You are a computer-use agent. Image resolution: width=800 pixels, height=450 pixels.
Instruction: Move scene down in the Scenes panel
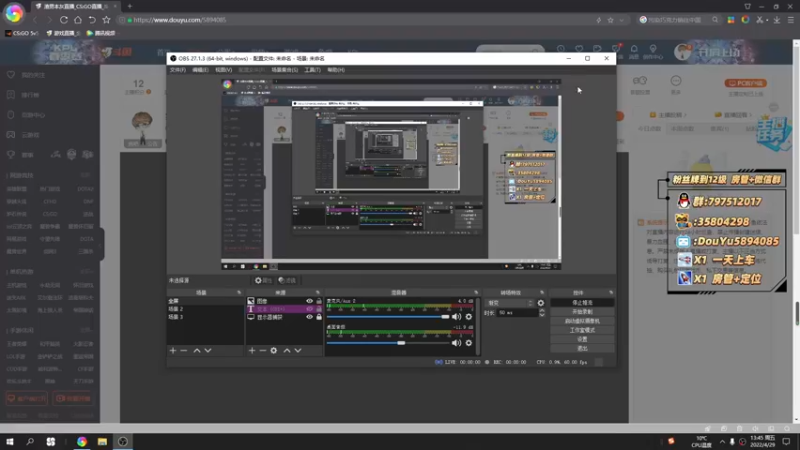pyautogui.click(x=208, y=351)
